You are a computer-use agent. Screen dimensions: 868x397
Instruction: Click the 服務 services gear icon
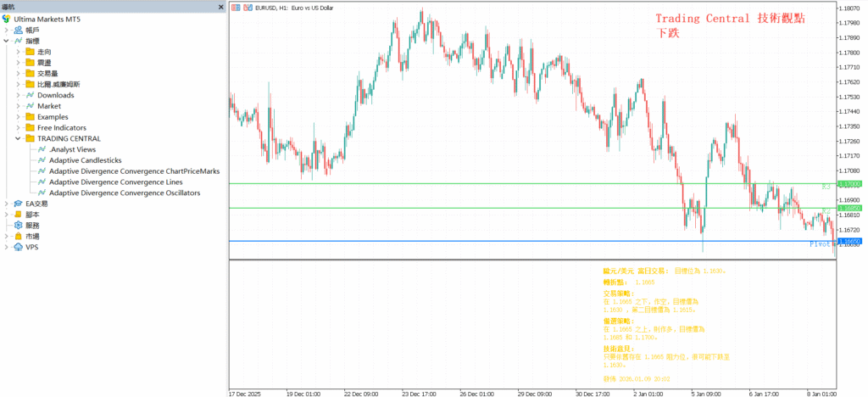(x=19, y=226)
